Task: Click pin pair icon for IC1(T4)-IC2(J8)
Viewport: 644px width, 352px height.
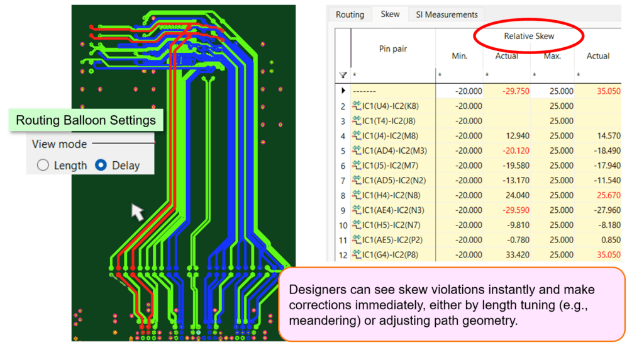Action: (x=356, y=120)
